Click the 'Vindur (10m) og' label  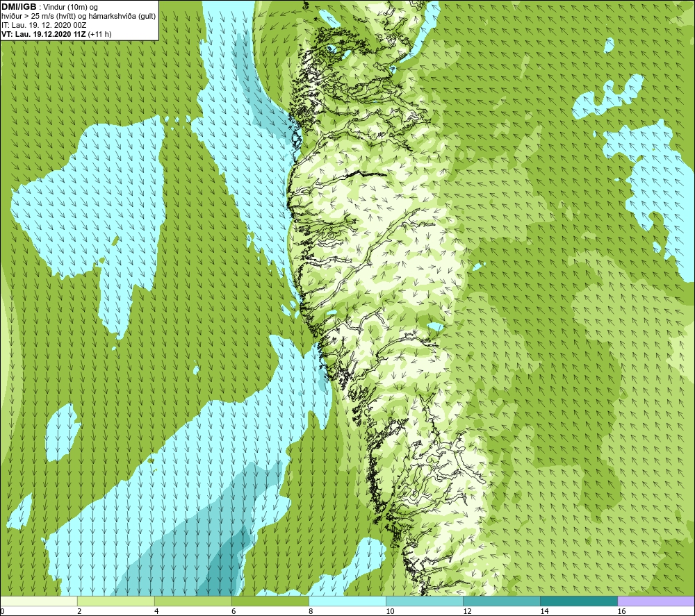[71, 8]
